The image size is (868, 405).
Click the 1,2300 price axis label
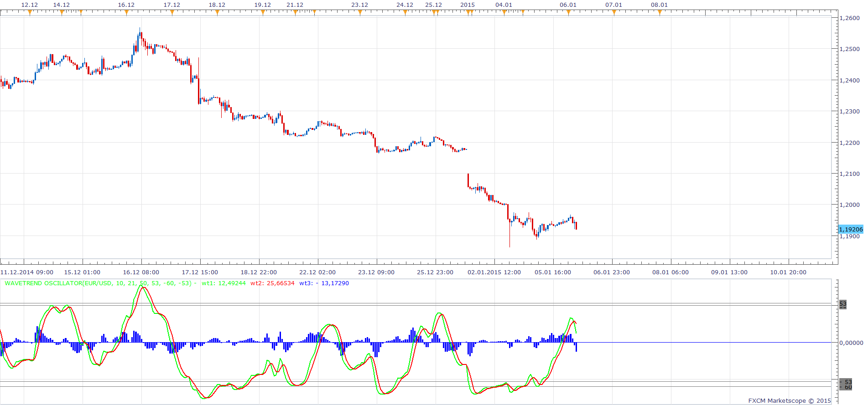coord(850,112)
